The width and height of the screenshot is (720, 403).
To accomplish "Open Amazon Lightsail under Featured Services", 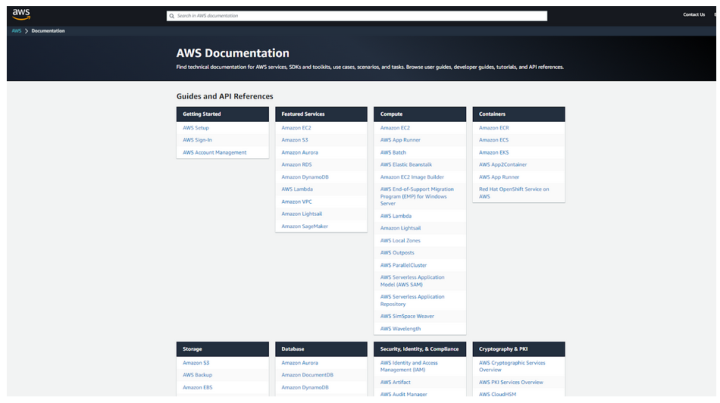I will click(x=302, y=214).
